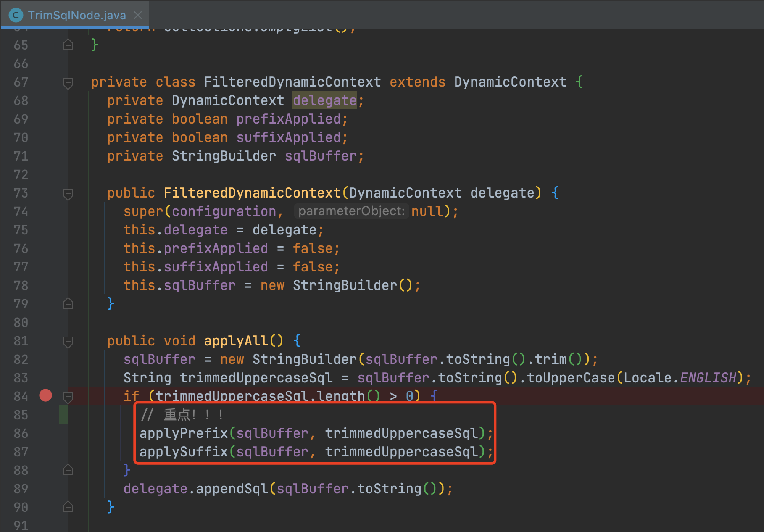This screenshot has width=764, height=532.
Task: Click the trimmedUppercaseSql variable declaration on line 83
Action: pos(256,378)
